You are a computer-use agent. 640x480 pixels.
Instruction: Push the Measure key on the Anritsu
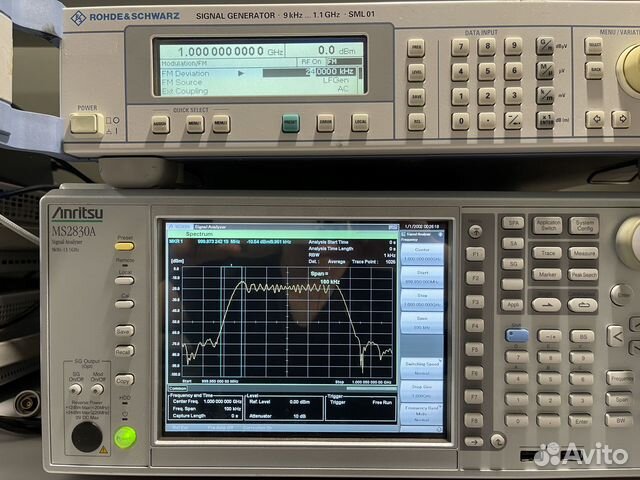tap(583, 253)
